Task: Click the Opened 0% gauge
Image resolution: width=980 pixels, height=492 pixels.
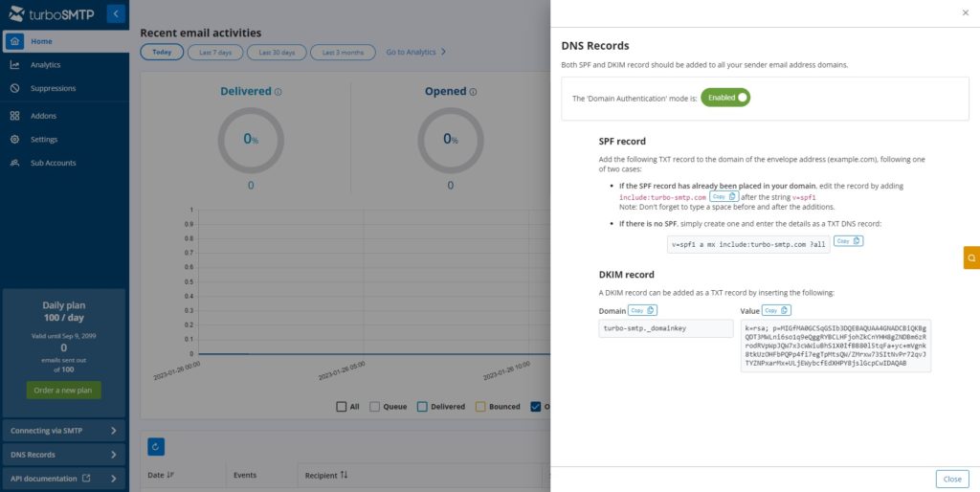Action: (451, 140)
